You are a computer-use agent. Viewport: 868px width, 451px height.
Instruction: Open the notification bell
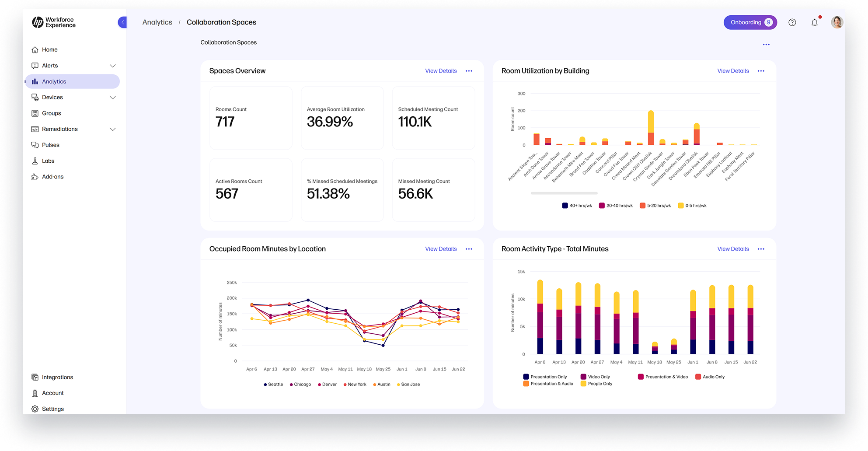coord(814,22)
